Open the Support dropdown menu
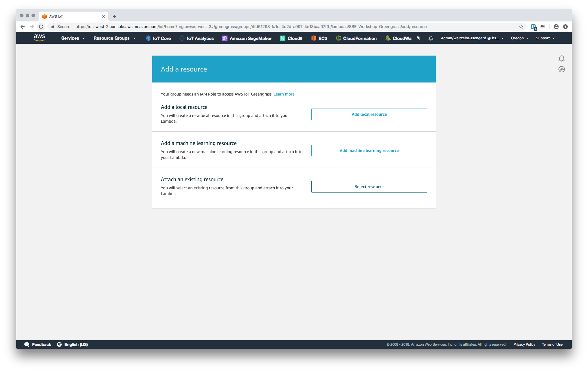The height and width of the screenshot is (372, 588). pyautogui.click(x=545, y=38)
